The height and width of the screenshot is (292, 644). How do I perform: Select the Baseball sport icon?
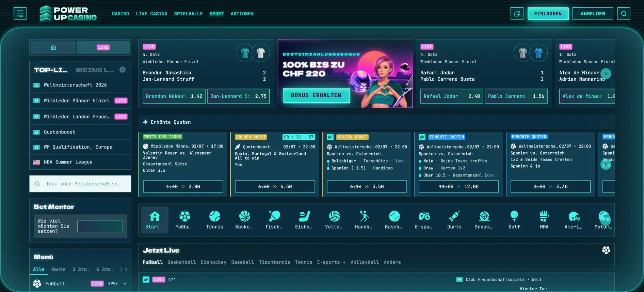[x=394, y=220]
